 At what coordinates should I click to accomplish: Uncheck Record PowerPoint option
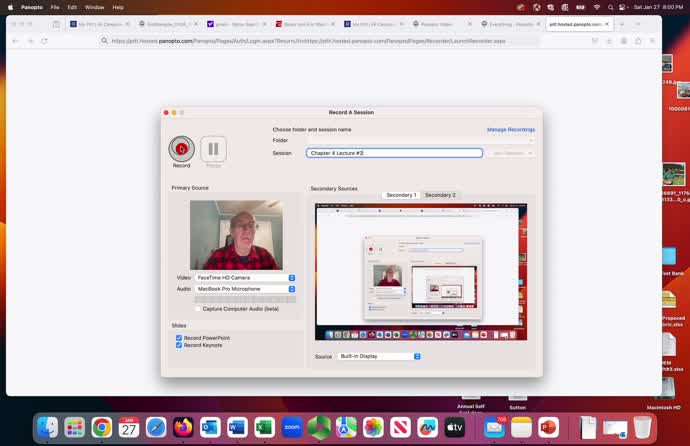179,338
